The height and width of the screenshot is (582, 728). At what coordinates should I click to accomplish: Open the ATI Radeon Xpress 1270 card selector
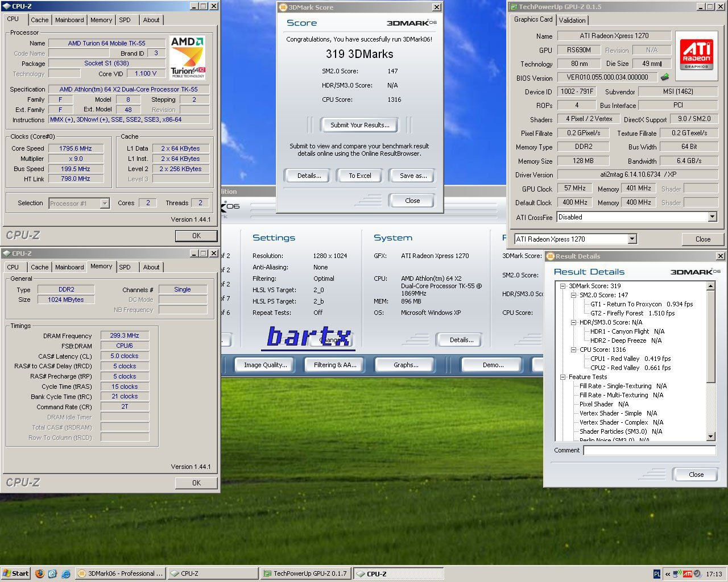click(632, 239)
